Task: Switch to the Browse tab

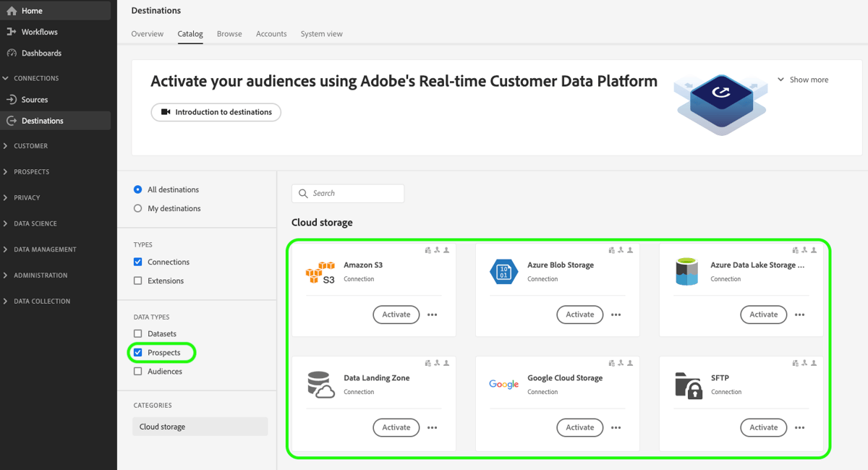Action: pyautogui.click(x=229, y=33)
